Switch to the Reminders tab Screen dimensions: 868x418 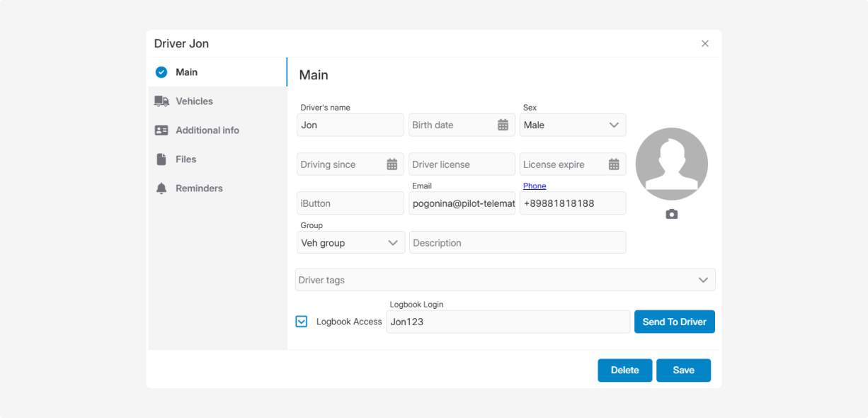(x=199, y=188)
